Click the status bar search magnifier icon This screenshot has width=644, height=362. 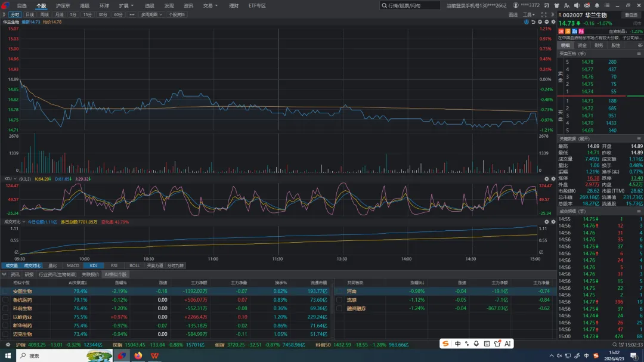coord(615,345)
